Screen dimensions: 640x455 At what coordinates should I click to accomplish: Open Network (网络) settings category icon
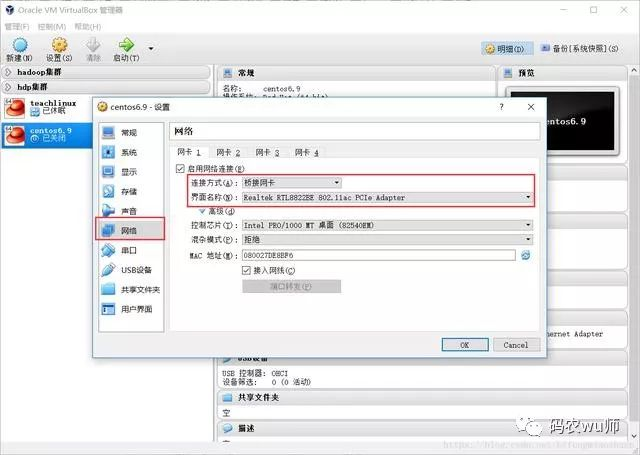tap(108, 231)
